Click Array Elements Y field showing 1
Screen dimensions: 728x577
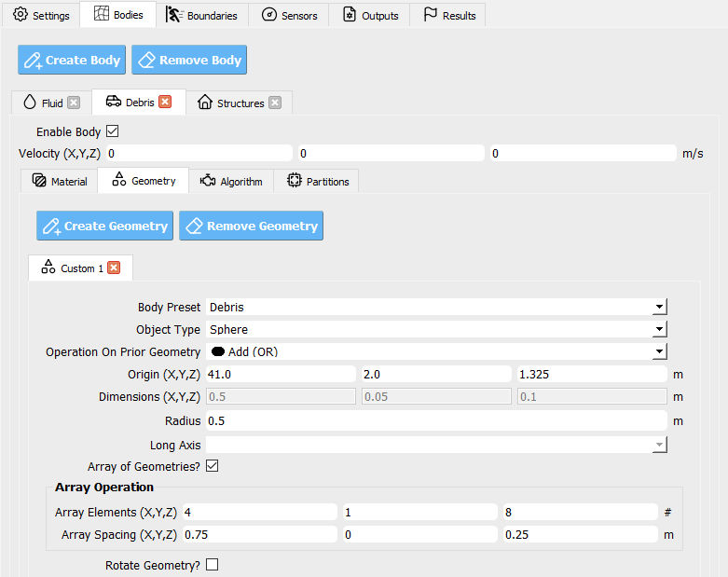[x=420, y=512]
